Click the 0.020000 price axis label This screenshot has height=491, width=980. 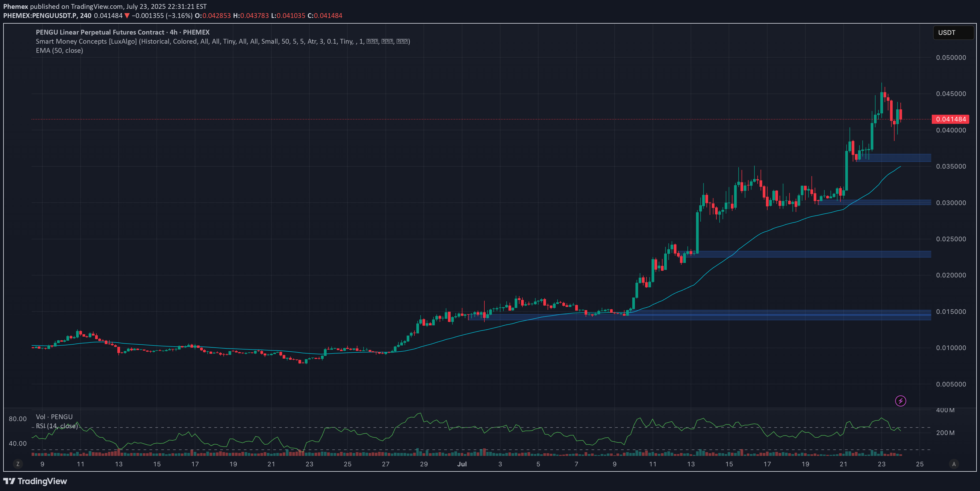(x=951, y=275)
